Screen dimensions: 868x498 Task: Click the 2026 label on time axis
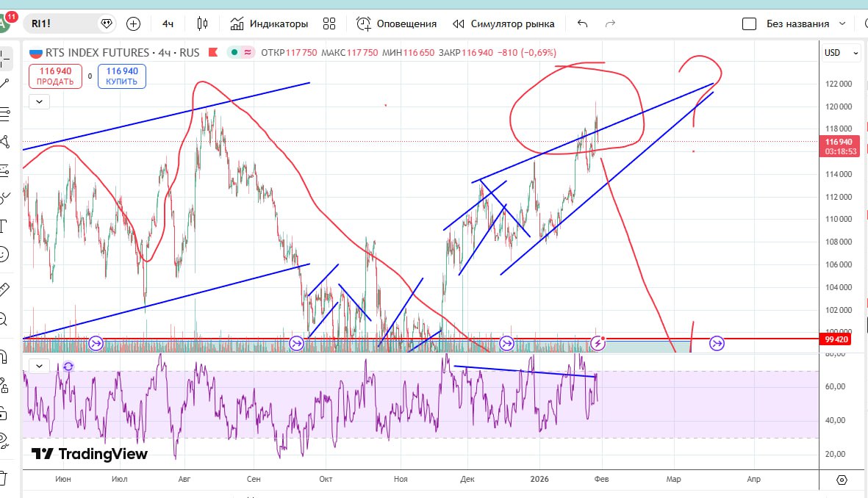pos(539,479)
